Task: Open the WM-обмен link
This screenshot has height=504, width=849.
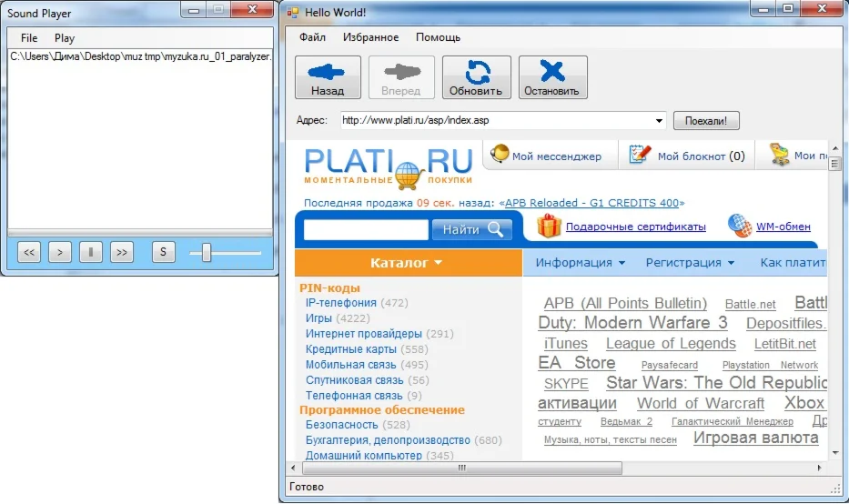Action: coord(783,227)
